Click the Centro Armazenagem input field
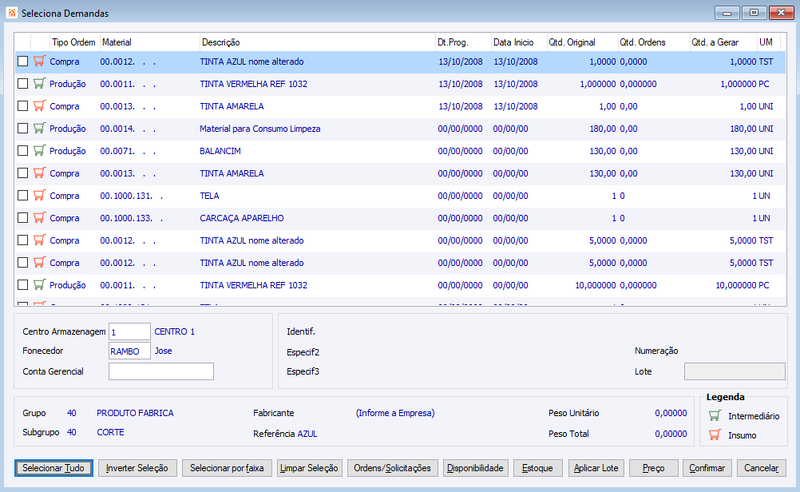This screenshot has width=800, height=492. tap(130, 332)
